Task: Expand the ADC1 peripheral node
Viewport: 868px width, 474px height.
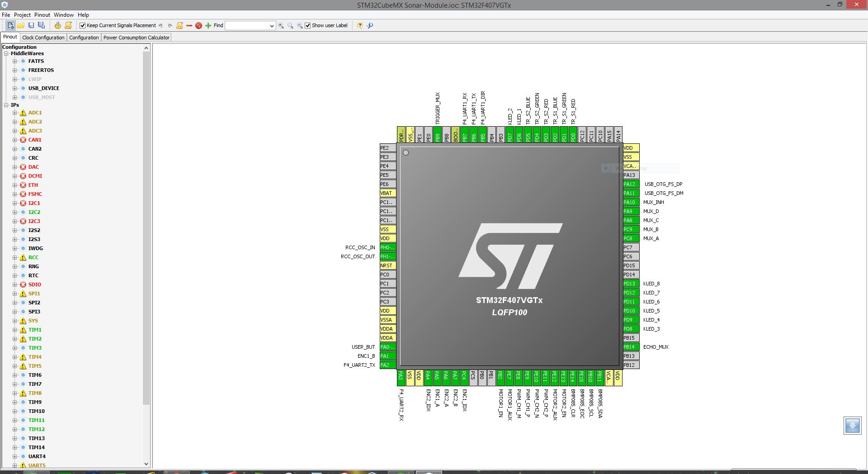Action: (x=14, y=113)
